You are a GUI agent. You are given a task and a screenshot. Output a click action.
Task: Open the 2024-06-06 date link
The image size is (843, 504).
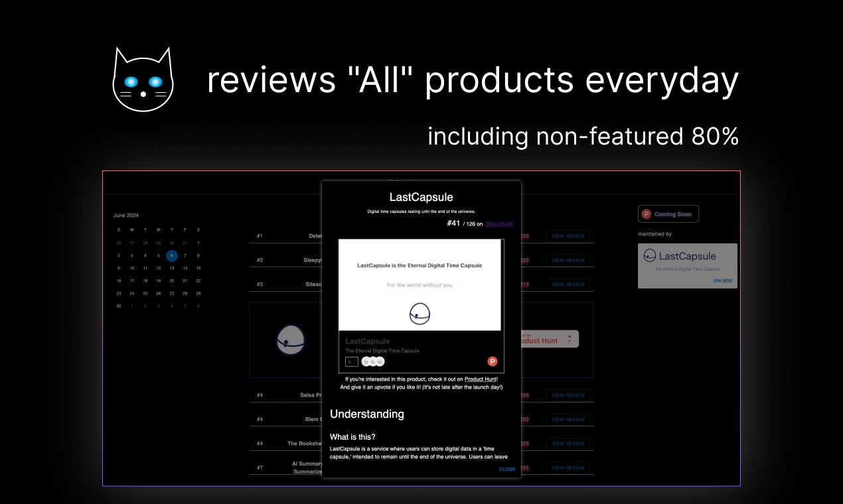click(x=499, y=224)
